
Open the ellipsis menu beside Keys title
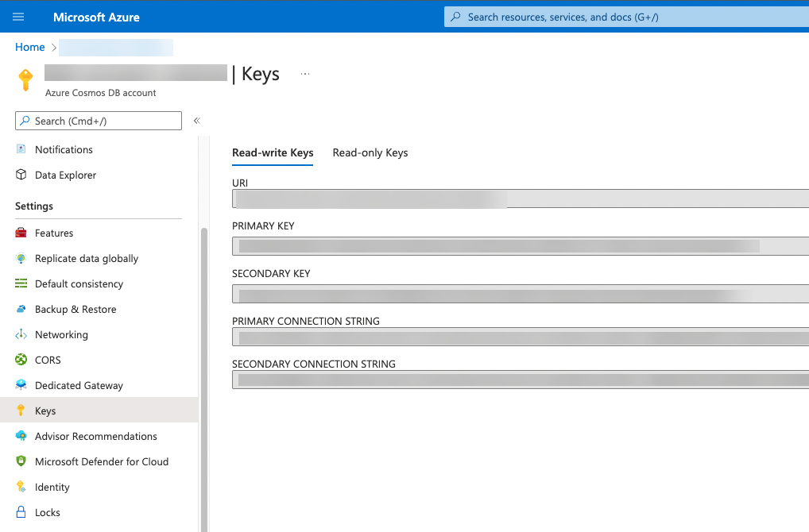tap(305, 74)
